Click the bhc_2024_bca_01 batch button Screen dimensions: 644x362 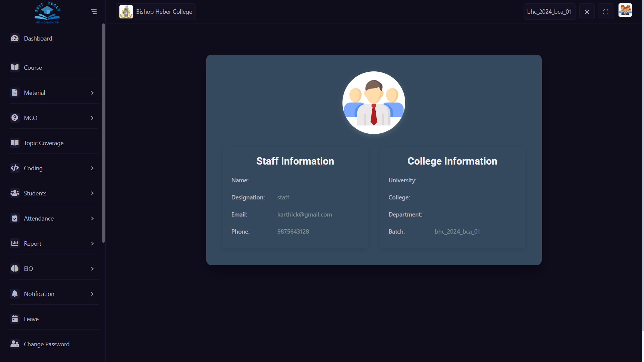tap(549, 12)
